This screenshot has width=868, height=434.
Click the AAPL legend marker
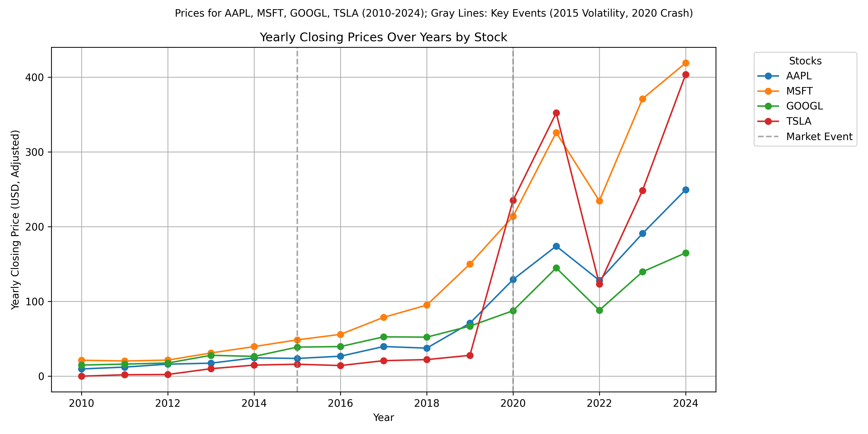(768, 76)
